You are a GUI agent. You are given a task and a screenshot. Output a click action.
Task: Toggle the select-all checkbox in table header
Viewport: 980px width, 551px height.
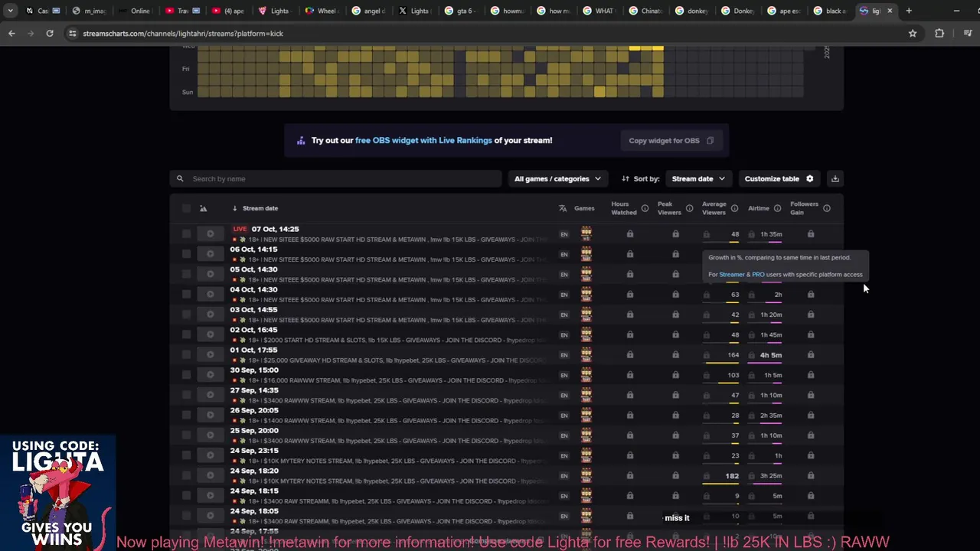186,208
